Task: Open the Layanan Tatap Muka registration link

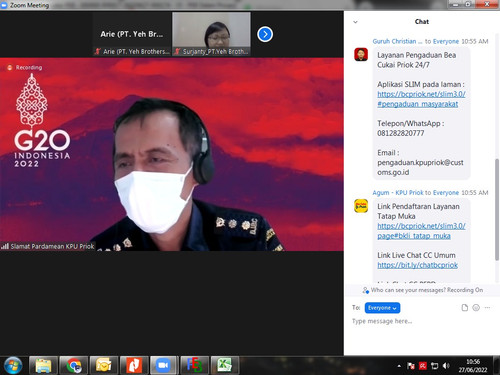Action: click(421, 231)
